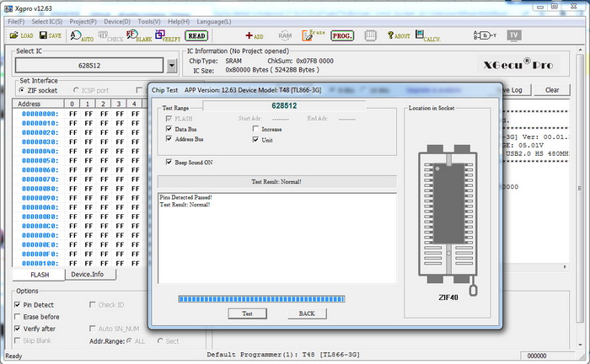Click the Test Result: Normal! status bar
Screen dimensions: 590x364
(277, 182)
